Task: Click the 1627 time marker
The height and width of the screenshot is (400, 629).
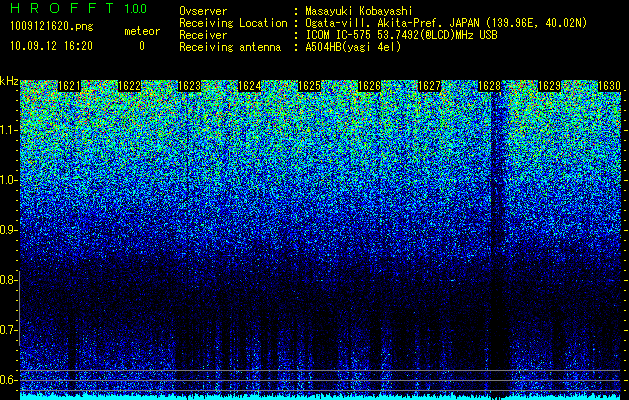Action: point(429,86)
